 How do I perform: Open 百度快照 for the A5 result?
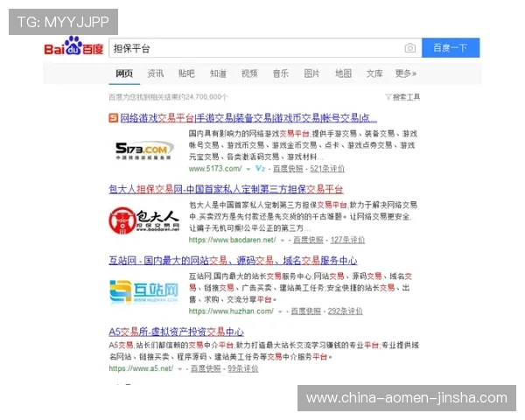click(x=206, y=368)
